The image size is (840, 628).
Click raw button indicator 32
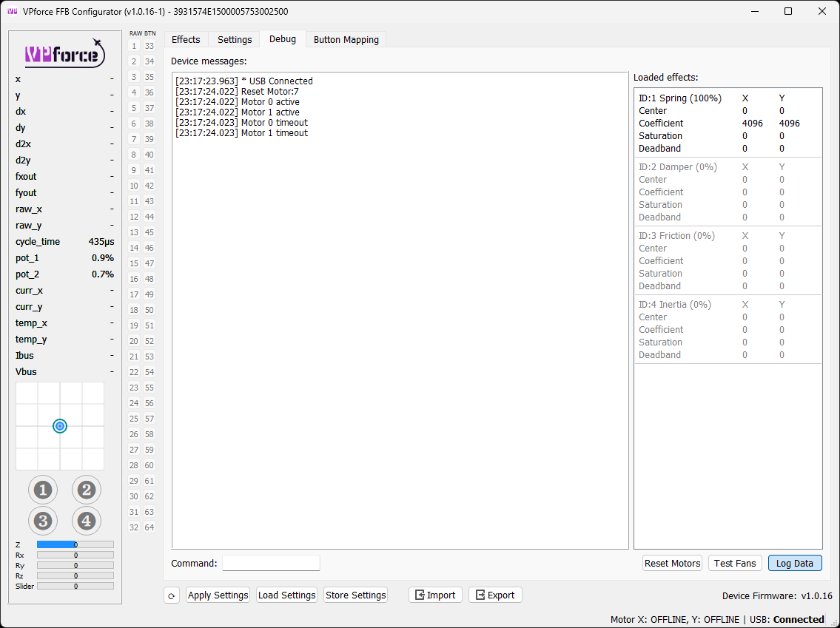pyautogui.click(x=134, y=527)
